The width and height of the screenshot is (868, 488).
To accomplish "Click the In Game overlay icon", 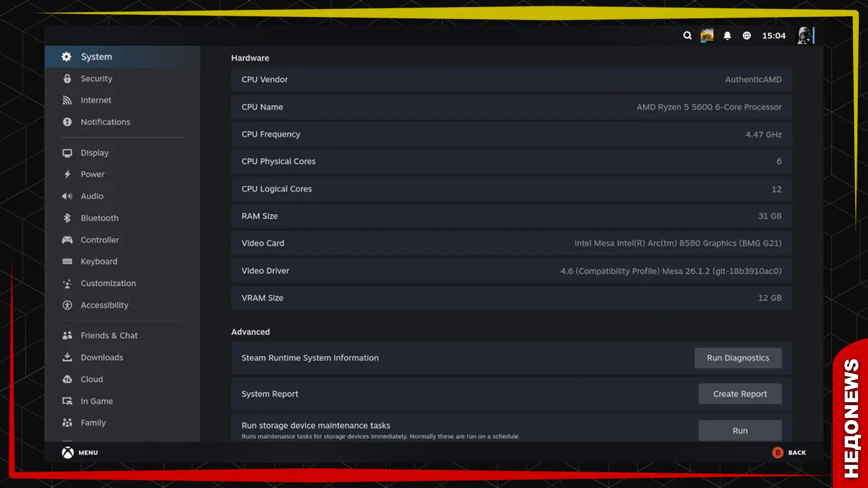I will click(67, 401).
